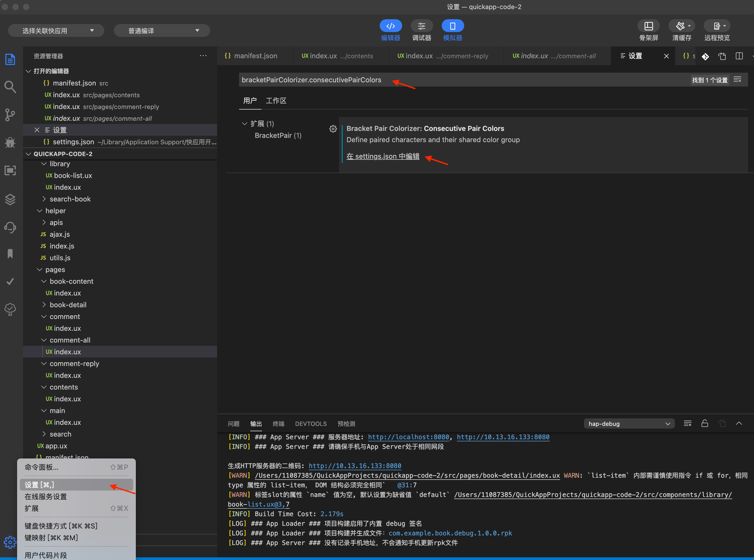
Task: Open the Search magnifier in activity bar
Action: pyautogui.click(x=10, y=87)
